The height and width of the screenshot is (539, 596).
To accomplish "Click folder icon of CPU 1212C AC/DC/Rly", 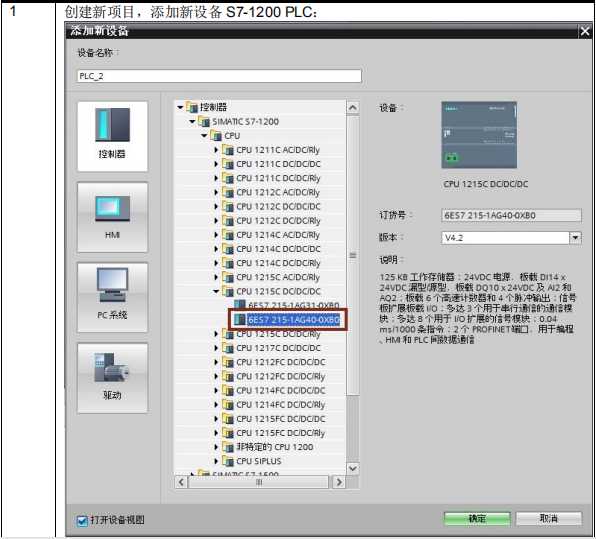I will [228, 193].
